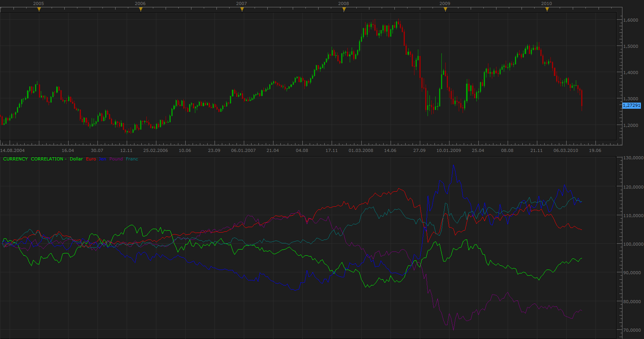Click the '1,4000' price scale value
This screenshot has height=339, width=644.
631,73
